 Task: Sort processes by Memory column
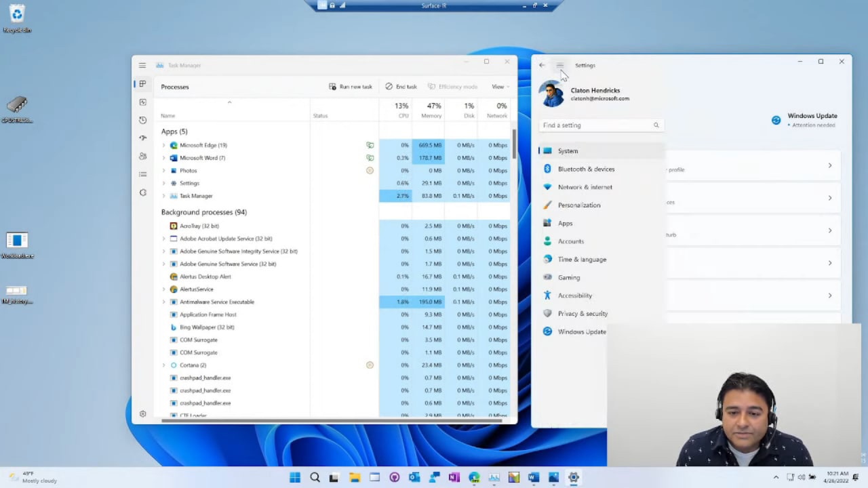(x=428, y=110)
